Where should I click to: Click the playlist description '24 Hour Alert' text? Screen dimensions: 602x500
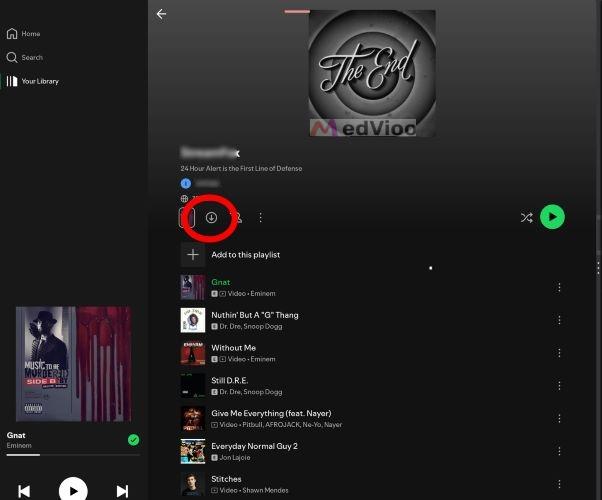click(x=241, y=169)
